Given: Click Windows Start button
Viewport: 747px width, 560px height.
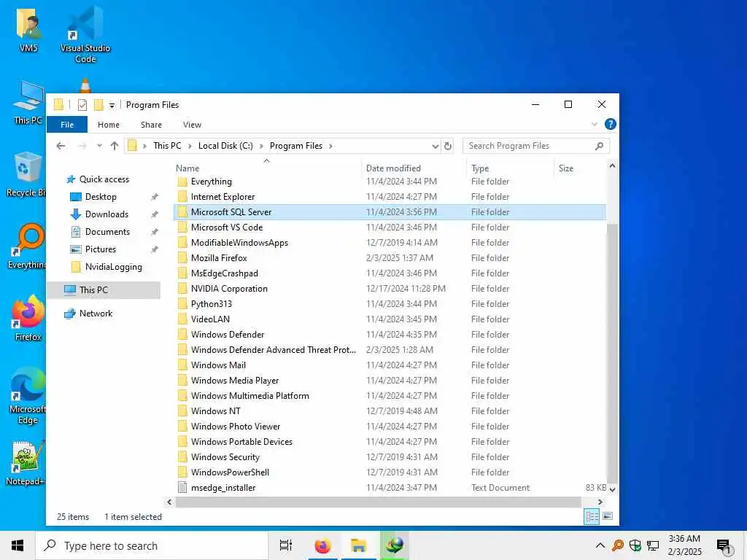Looking at the screenshot, I should pyautogui.click(x=18, y=545).
